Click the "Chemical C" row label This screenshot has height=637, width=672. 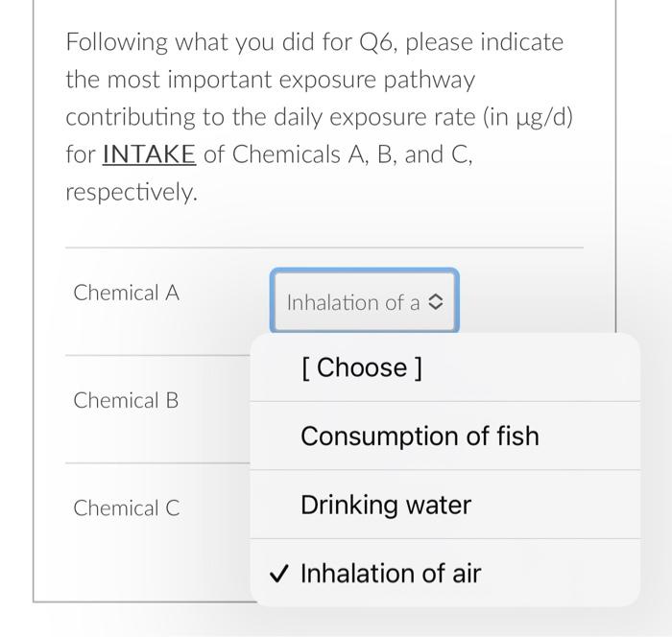click(x=126, y=507)
